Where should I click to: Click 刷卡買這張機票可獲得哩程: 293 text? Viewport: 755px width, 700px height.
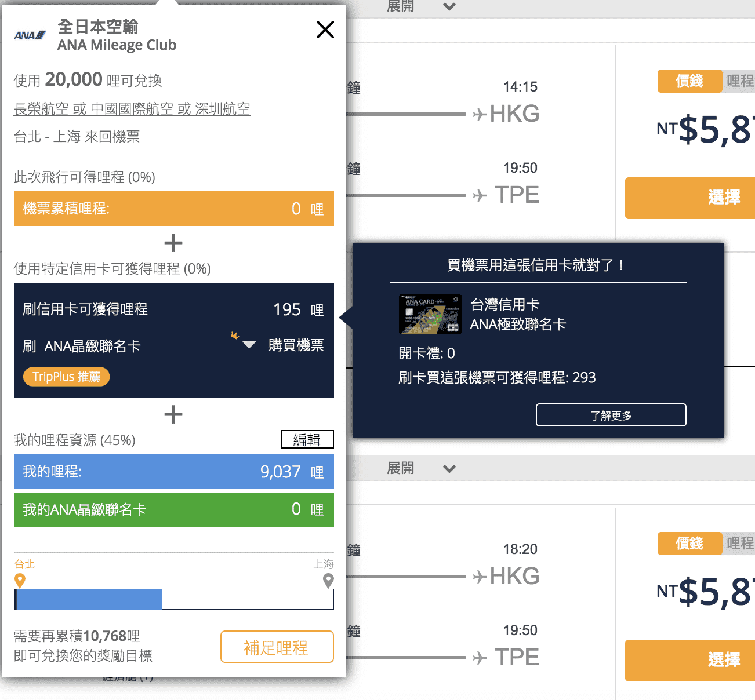497,378
